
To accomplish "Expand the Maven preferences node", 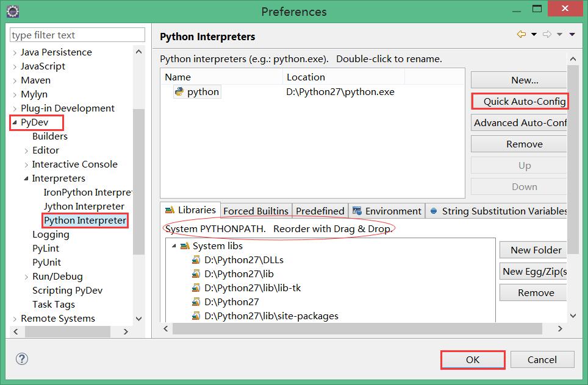I will click(15, 81).
